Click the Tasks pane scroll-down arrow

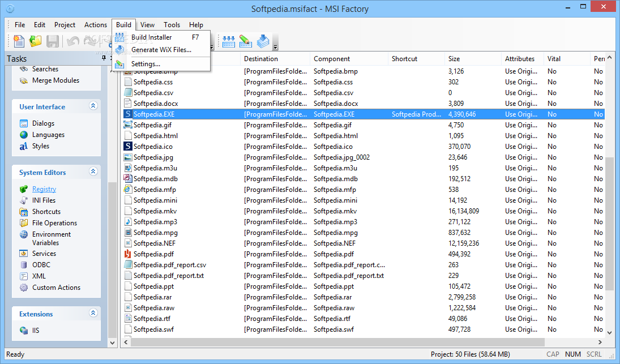pyautogui.click(x=112, y=342)
